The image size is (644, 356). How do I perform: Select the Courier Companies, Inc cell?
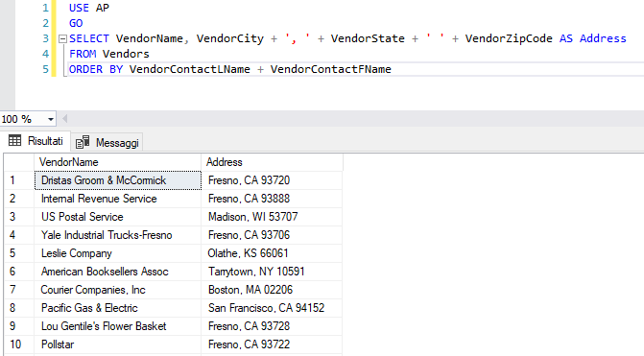pos(118,290)
